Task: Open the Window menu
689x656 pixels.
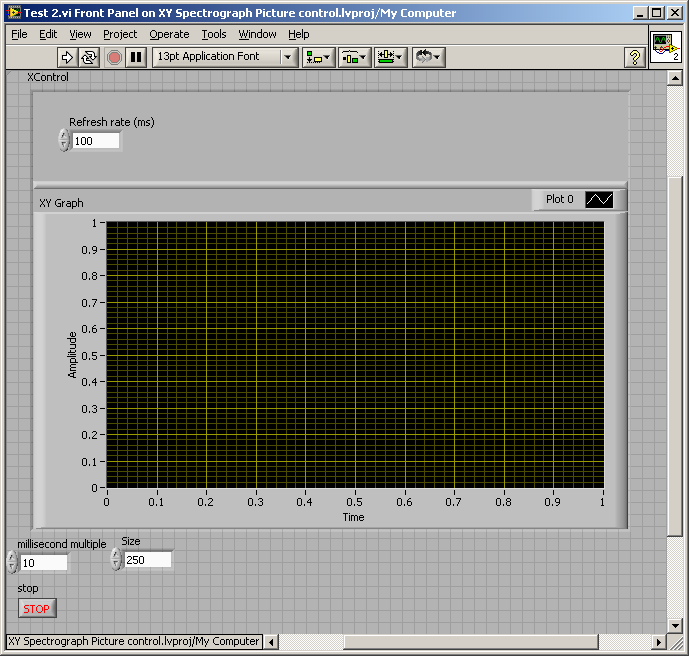Action: [x=257, y=34]
